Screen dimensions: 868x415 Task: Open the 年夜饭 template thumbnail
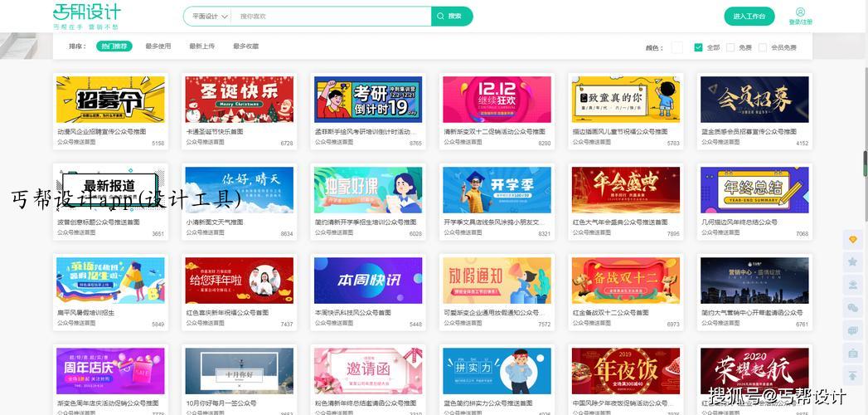(626, 371)
